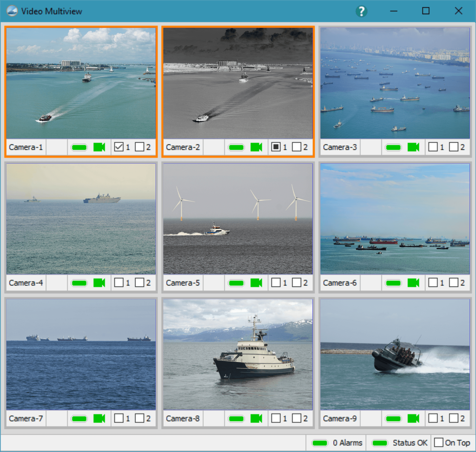
Task: Open the help question mark icon
Action: pos(361,11)
